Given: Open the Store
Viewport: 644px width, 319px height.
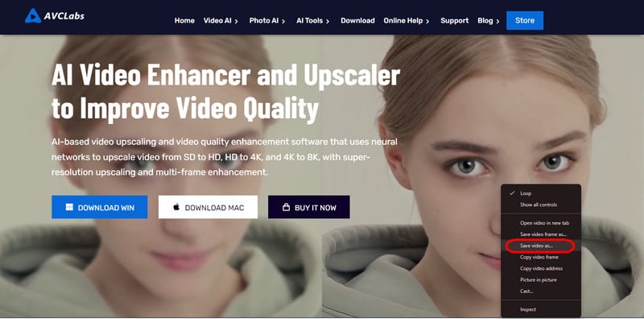Looking at the screenshot, I should click(x=525, y=21).
